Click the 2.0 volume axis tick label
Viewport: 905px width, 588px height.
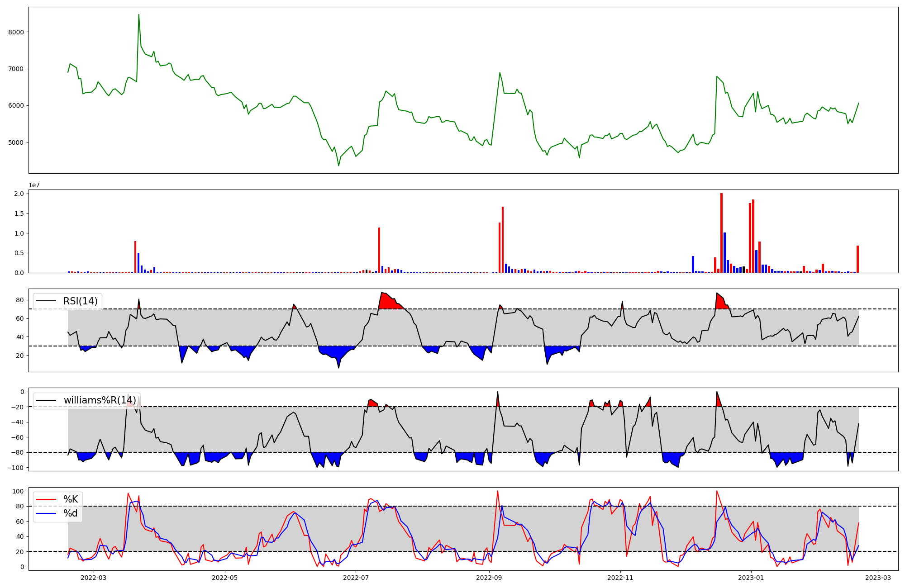point(19,194)
